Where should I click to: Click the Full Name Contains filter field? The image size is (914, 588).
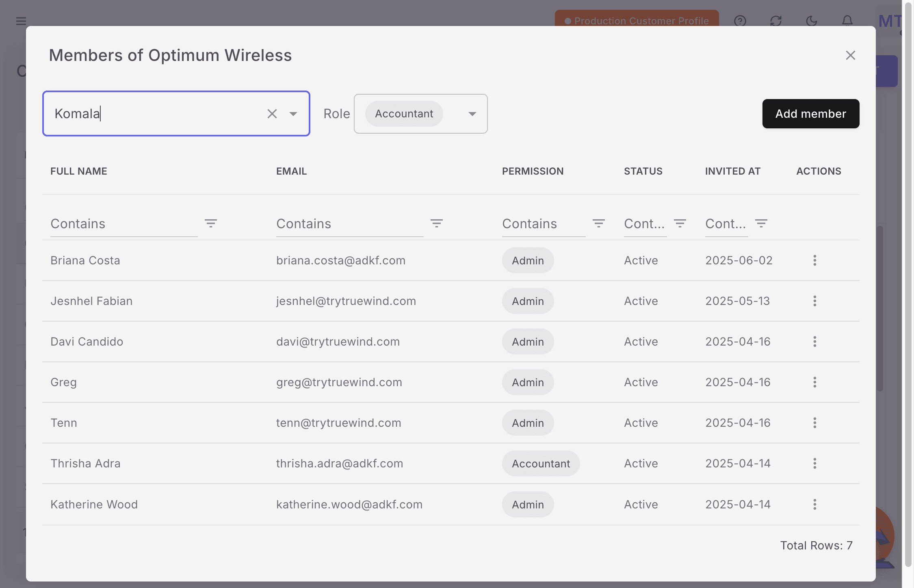click(x=122, y=223)
